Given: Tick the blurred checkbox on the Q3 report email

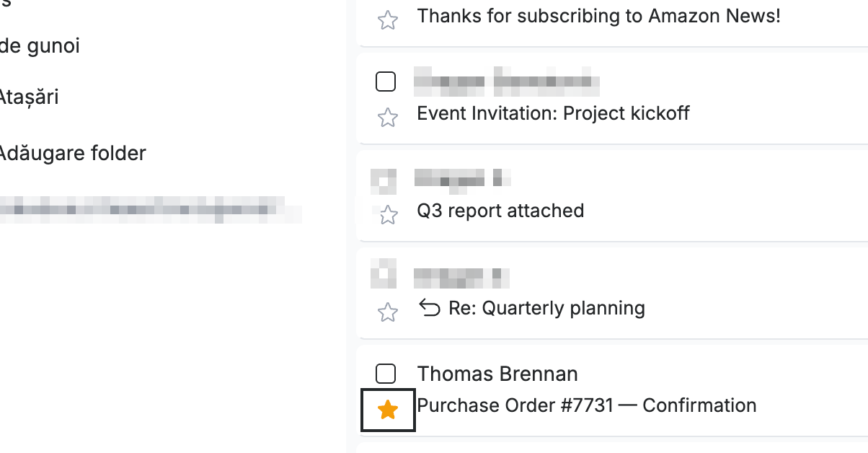Looking at the screenshot, I should click(x=384, y=180).
